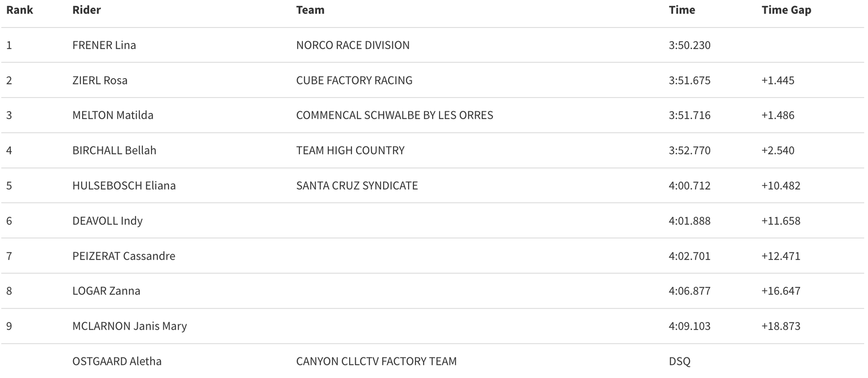The height and width of the screenshot is (378, 868).
Task: Select the Time Gap column header
Action: [786, 10]
